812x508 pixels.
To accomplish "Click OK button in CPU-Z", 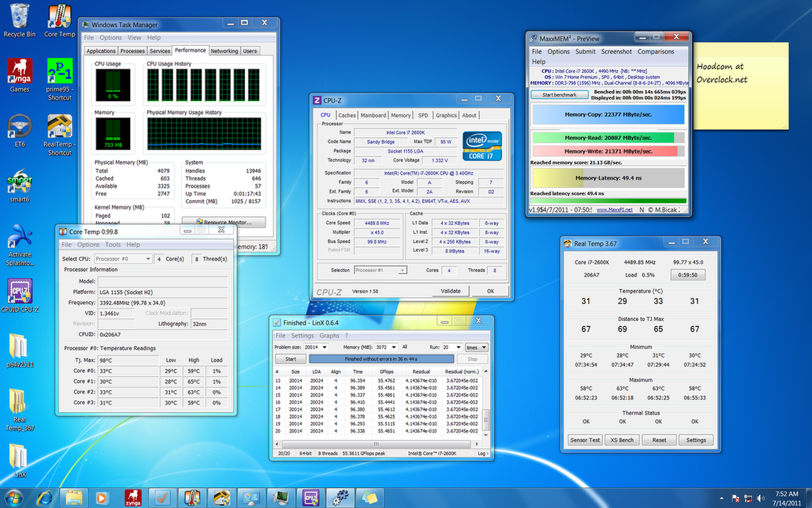I will (x=490, y=291).
